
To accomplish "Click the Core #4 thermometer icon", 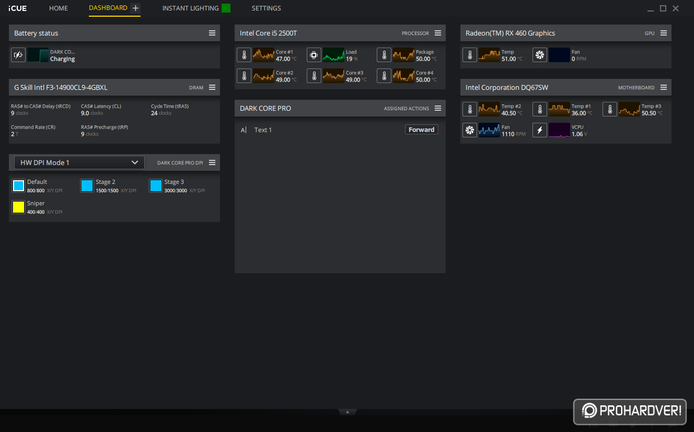I will (384, 76).
